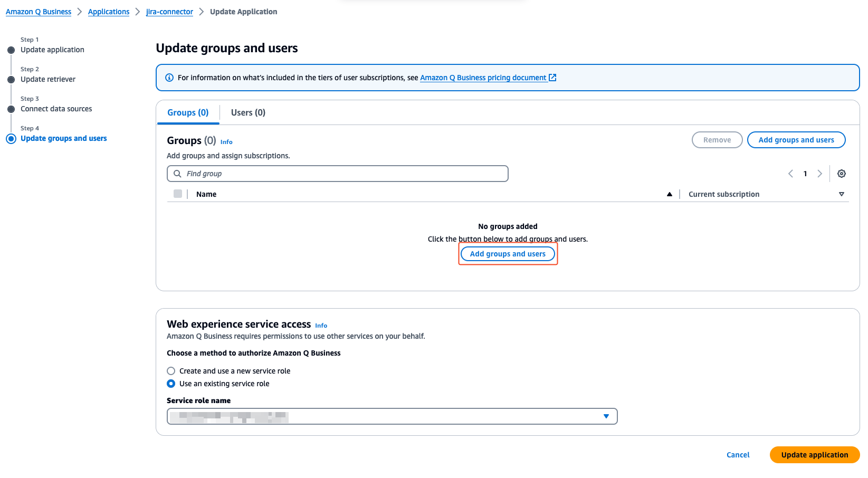Select page 1 in the pagination control
Screen dimensions: 868x478
(x=805, y=173)
